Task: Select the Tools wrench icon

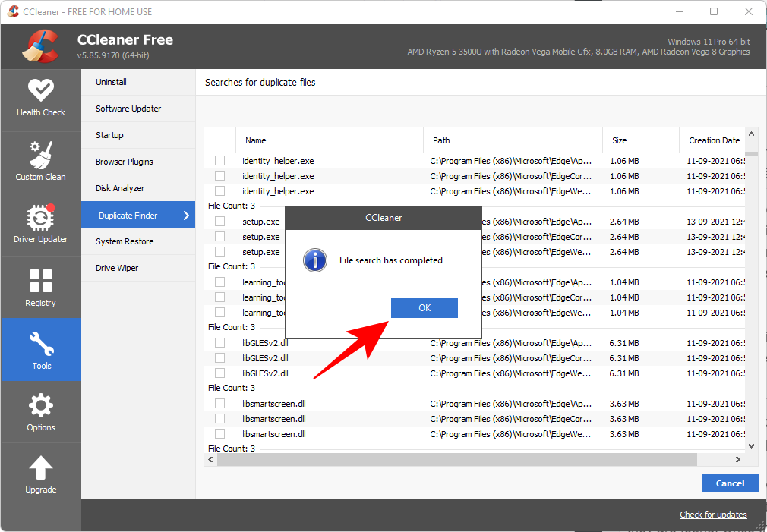Action: pos(41,343)
